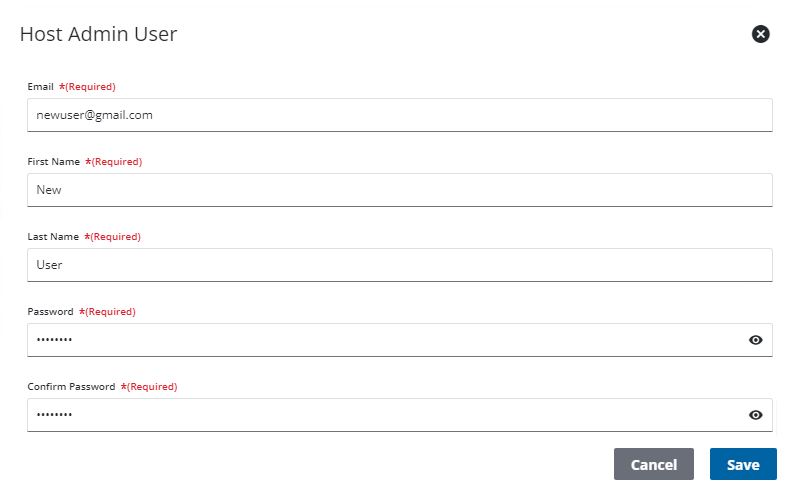This screenshot has width=796, height=500.
Task: Click the Email field label
Action: click(x=41, y=87)
